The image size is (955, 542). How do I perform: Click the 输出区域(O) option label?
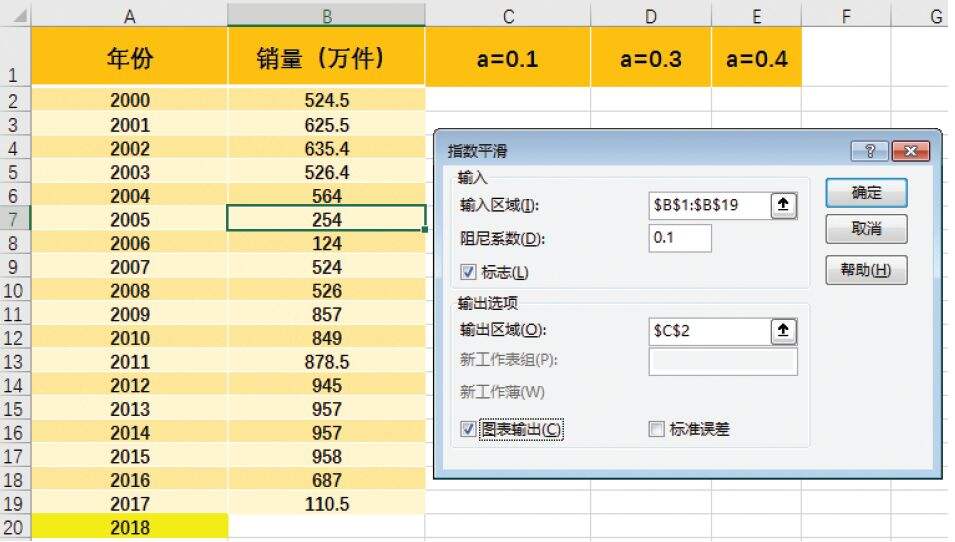point(503,329)
